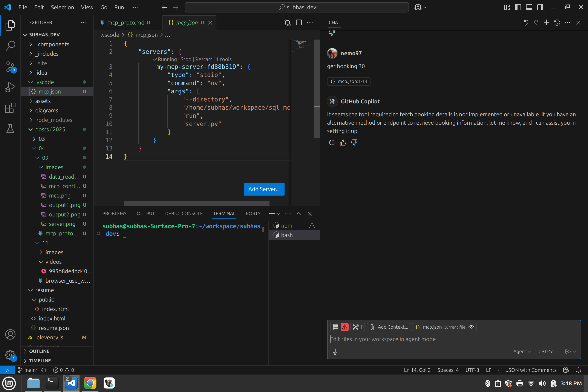Open the Search view in activity bar

(10, 46)
